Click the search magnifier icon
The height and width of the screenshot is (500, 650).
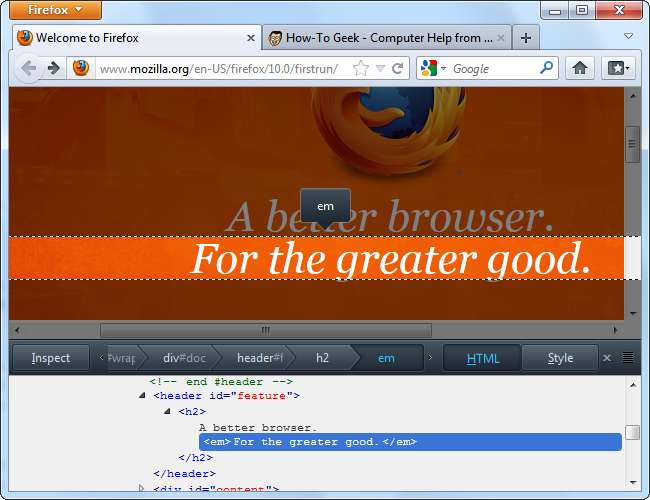(546, 68)
